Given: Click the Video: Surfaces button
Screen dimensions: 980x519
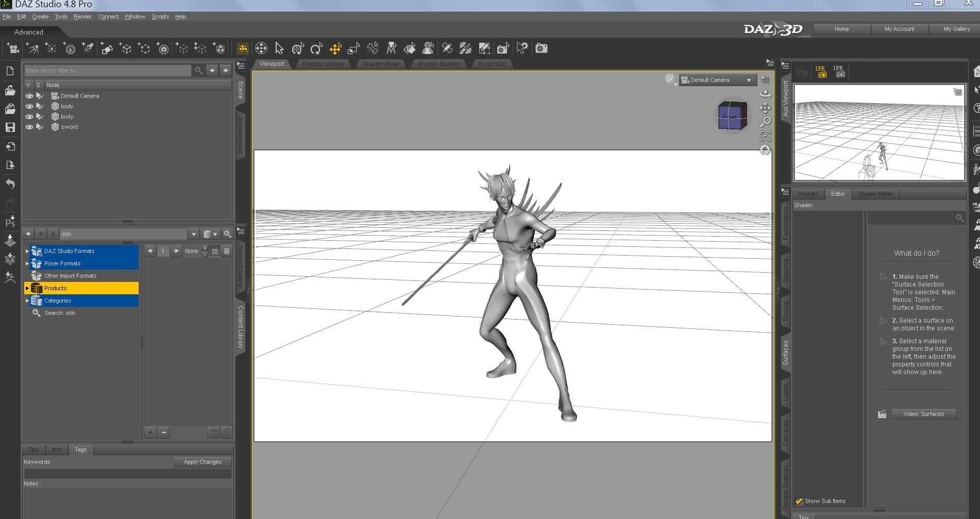Looking at the screenshot, I should click(x=923, y=414).
